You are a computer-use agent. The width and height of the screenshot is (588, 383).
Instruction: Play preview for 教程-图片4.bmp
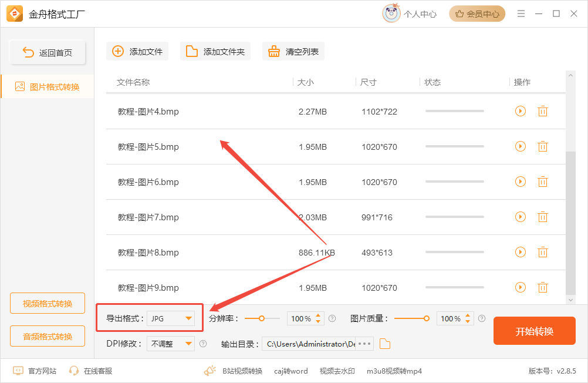tap(520, 111)
